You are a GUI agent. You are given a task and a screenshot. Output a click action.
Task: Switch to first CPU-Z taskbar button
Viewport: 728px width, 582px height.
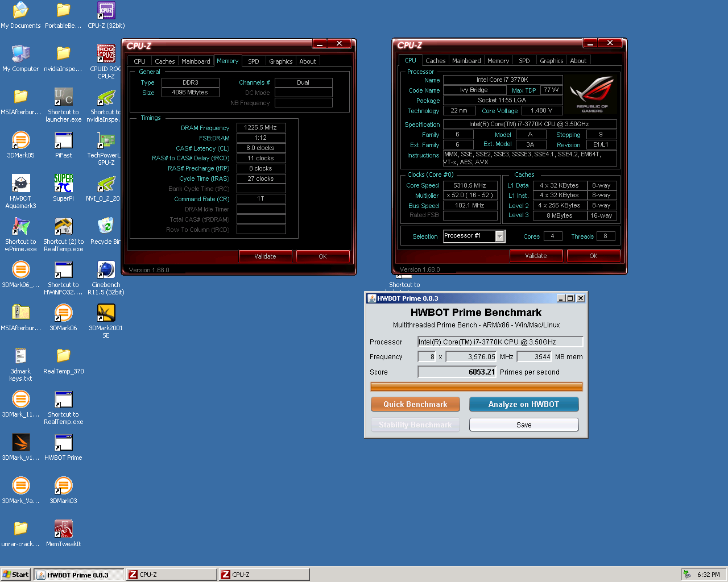point(171,575)
